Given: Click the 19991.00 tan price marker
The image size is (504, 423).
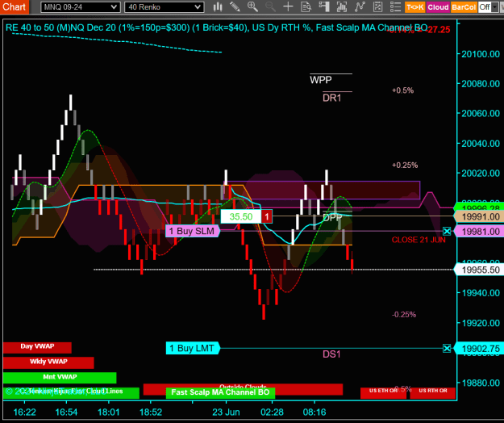Looking at the screenshot, I should (479, 217).
